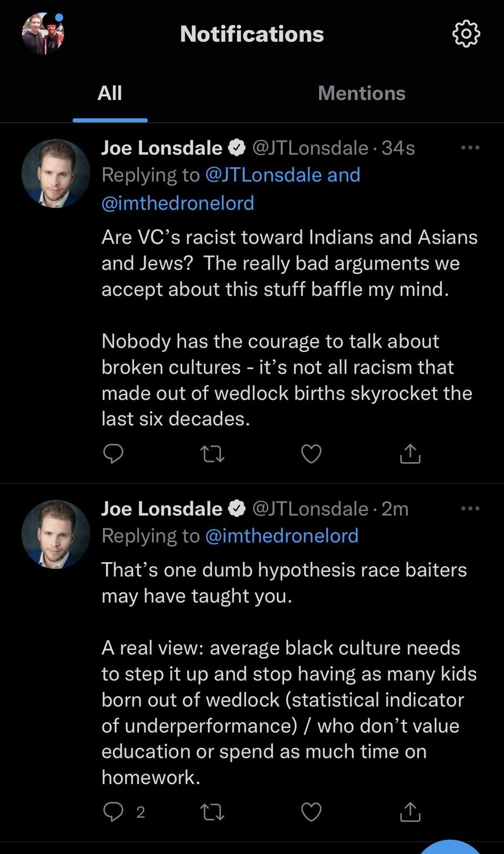Open more options on 34s tweet
Image resolution: width=504 pixels, height=854 pixels.
click(x=470, y=148)
